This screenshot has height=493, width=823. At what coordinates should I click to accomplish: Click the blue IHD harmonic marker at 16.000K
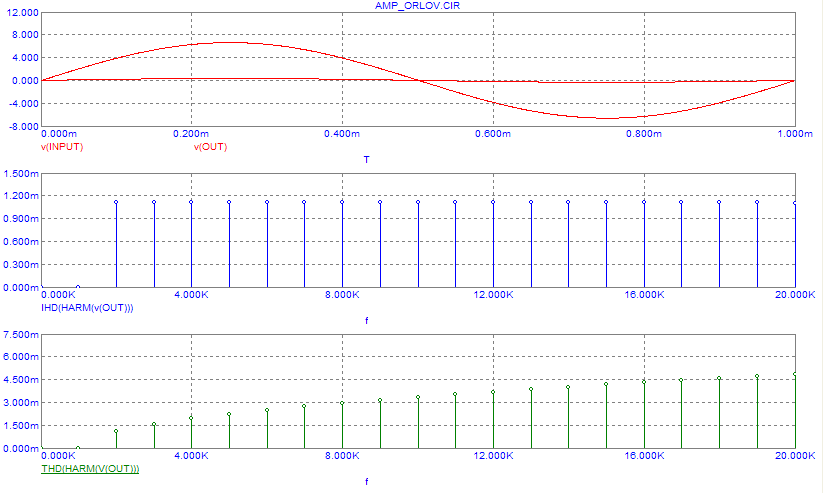pos(644,202)
